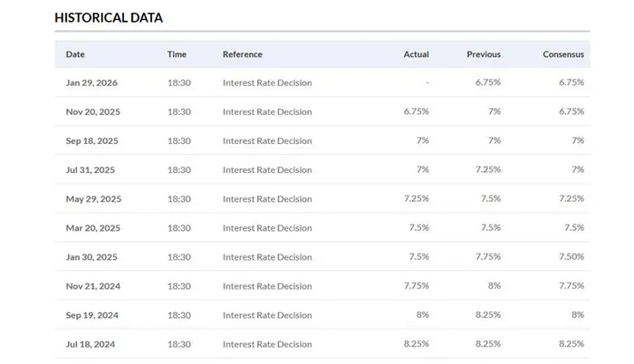Click Interest Rate Decision for Jul 18, 2024
Screen dimensions: 634x364
point(266,344)
